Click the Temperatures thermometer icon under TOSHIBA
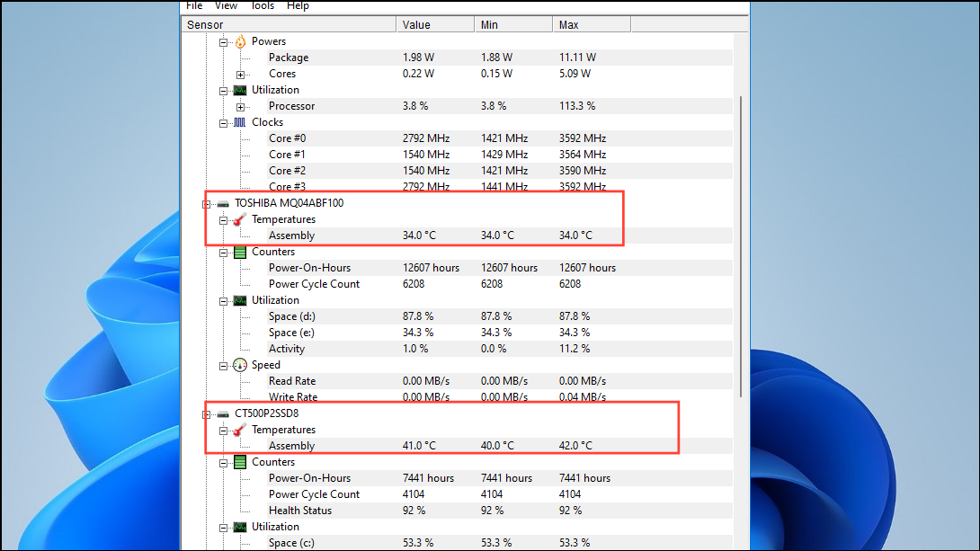This screenshot has width=980, height=551. point(239,218)
